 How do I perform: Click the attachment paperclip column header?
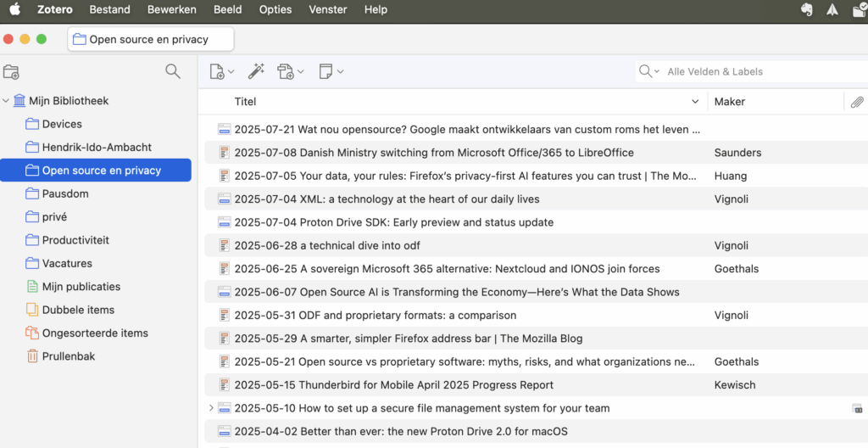click(x=856, y=102)
